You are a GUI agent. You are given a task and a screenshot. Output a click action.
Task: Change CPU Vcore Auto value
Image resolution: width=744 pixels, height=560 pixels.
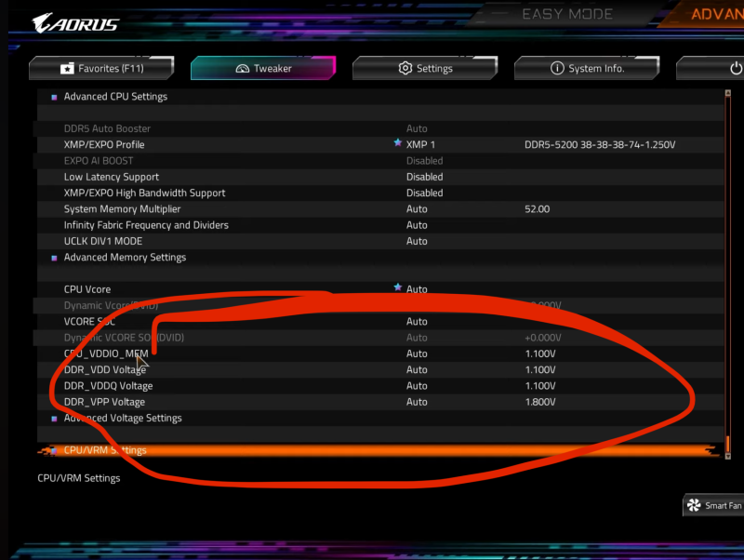(417, 289)
